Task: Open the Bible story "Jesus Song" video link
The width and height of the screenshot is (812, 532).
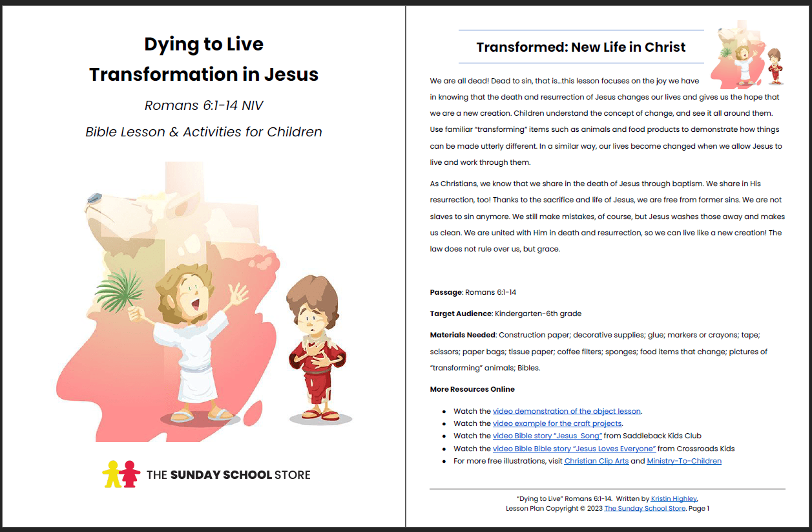Action: coord(547,436)
